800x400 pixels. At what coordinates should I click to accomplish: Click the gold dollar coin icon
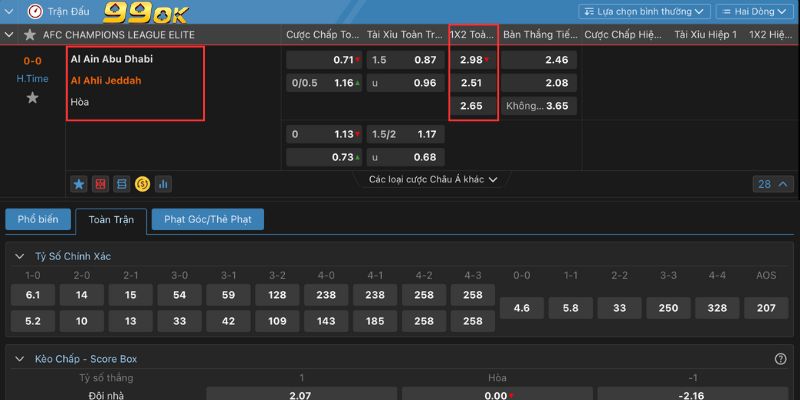point(142,184)
